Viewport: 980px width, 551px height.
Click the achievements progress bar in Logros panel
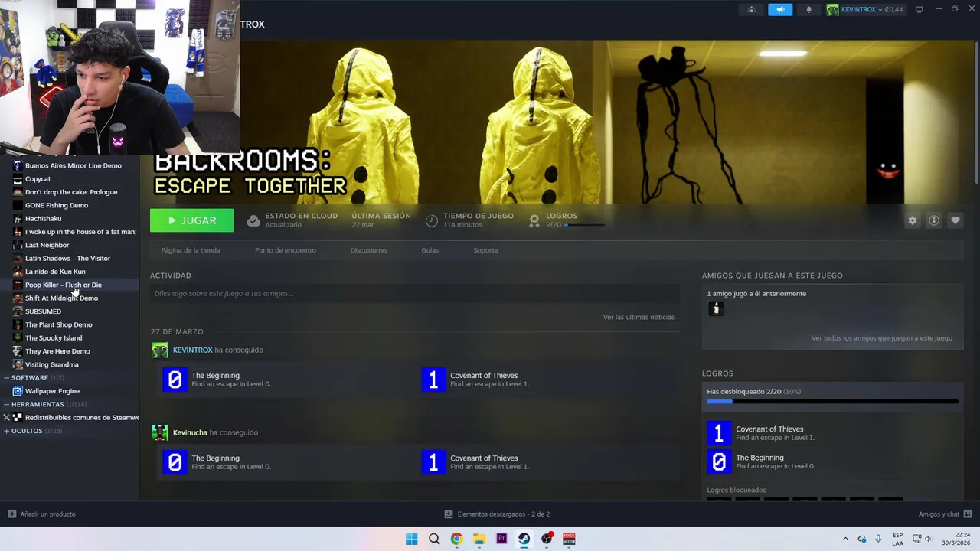[x=832, y=401]
